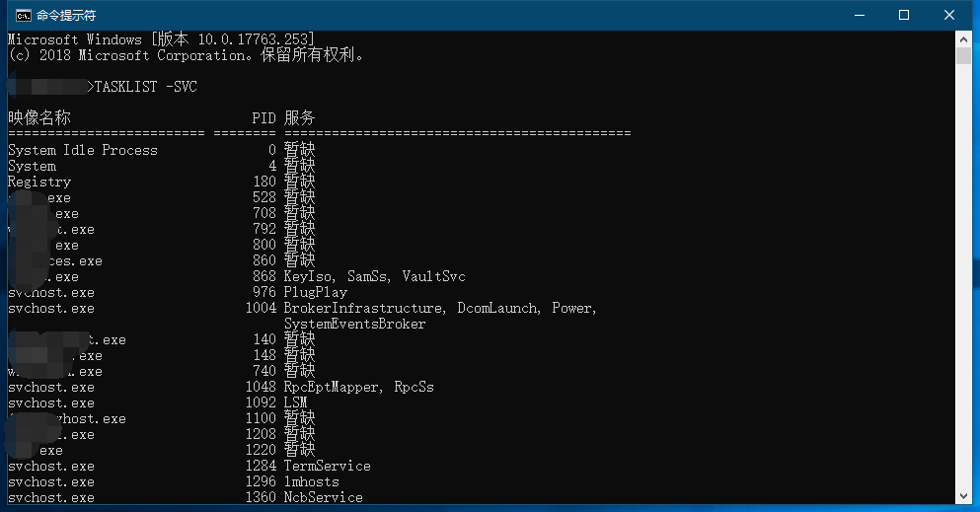Click the 服务 column header
The image size is (980, 512).
[x=299, y=117]
